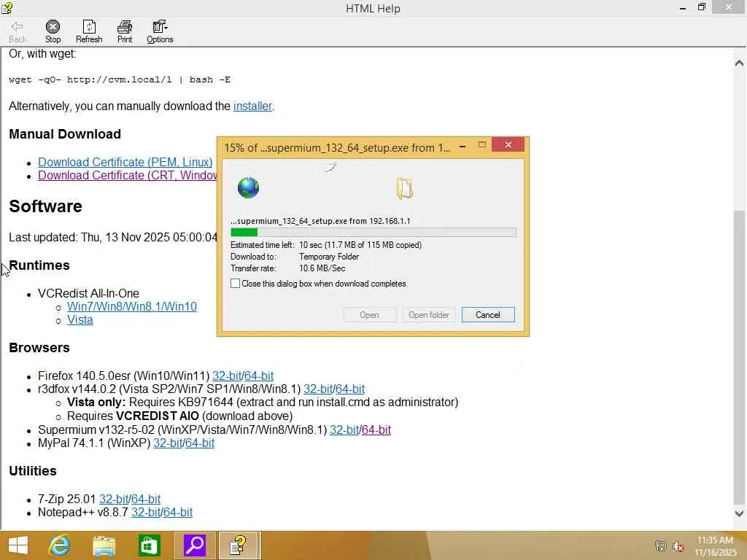Click the disabled Open button in dialog
This screenshot has height=560, width=747.
[x=369, y=315]
